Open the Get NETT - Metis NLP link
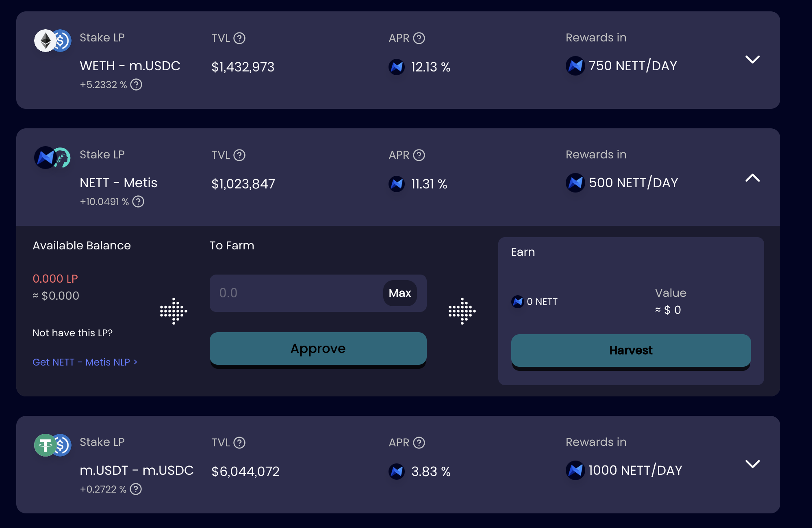Viewport: 812px width, 528px height. (x=85, y=362)
